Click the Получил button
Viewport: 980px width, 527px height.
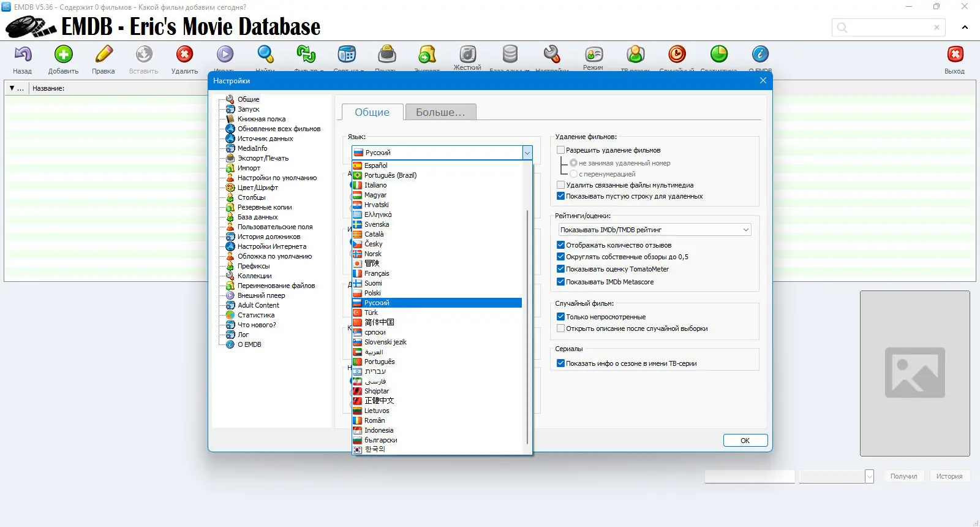coord(904,476)
